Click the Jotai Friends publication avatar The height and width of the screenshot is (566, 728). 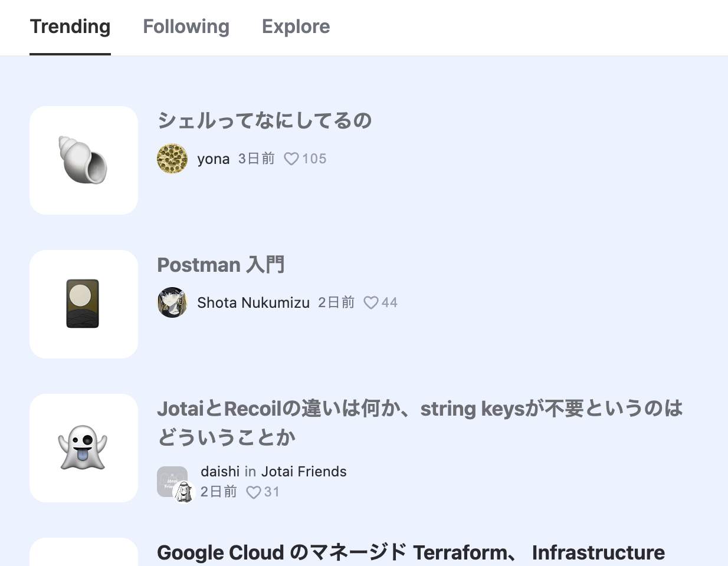(172, 481)
